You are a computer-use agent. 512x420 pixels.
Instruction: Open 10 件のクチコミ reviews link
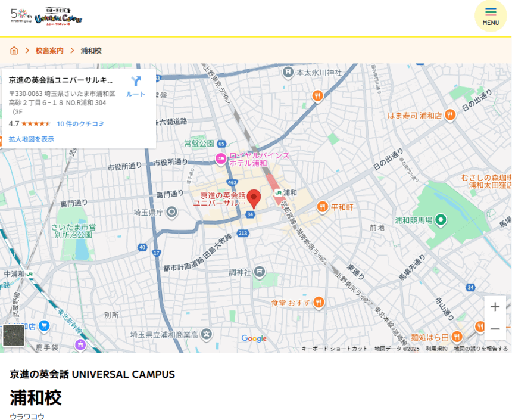(80, 124)
